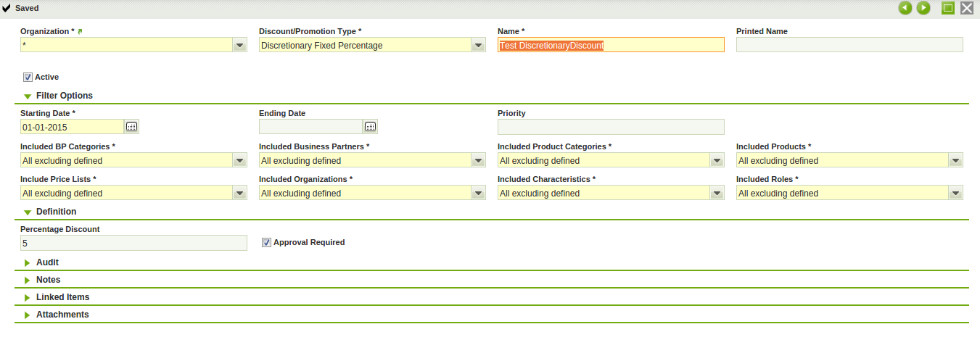Expand the Notes section
980x361 pixels.
(x=48, y=280)
